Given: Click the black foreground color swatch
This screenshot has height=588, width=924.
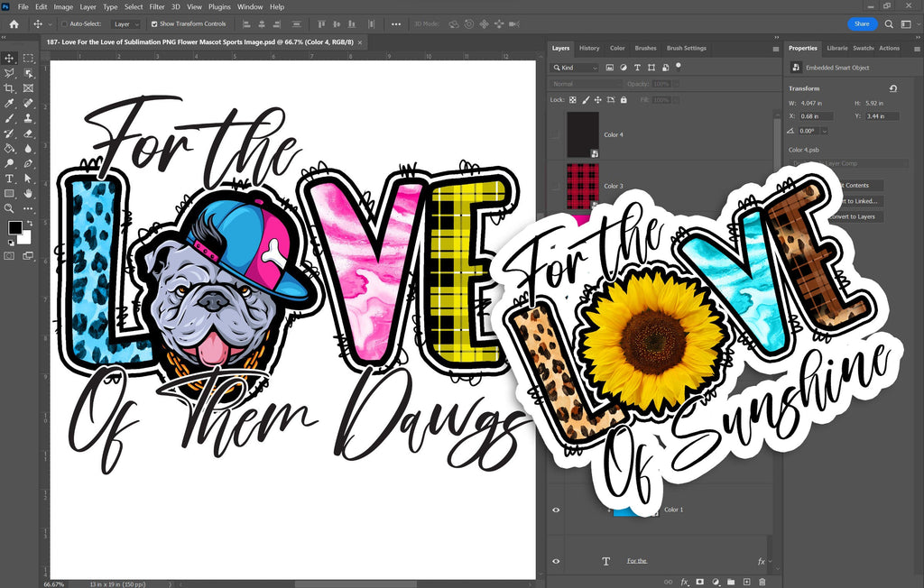Looking at the screenshot, I should click(x=14, y=227).
